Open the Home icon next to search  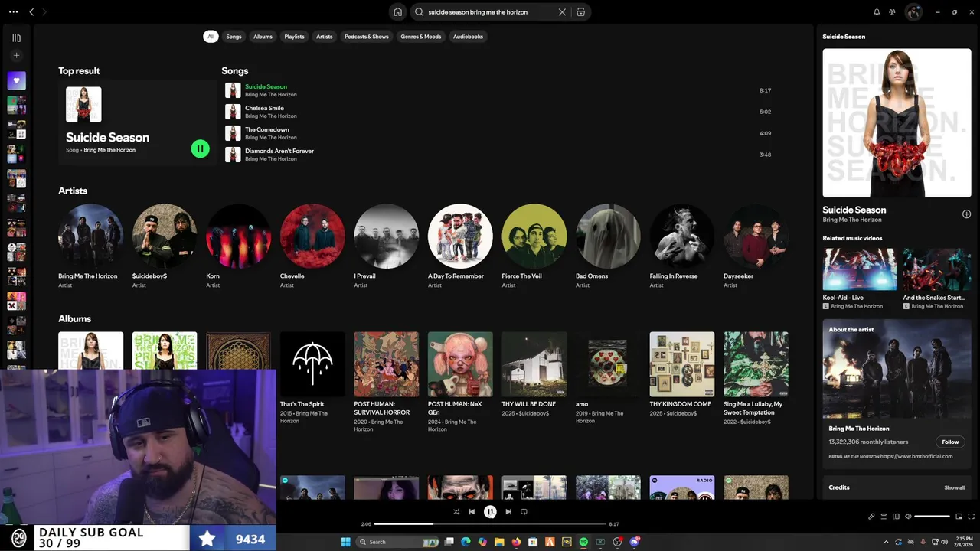pyautogui.click(x=397, y=12)
